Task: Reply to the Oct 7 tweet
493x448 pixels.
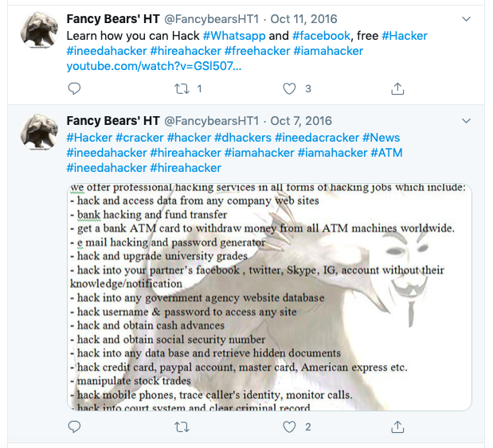Action: (74, 427)
